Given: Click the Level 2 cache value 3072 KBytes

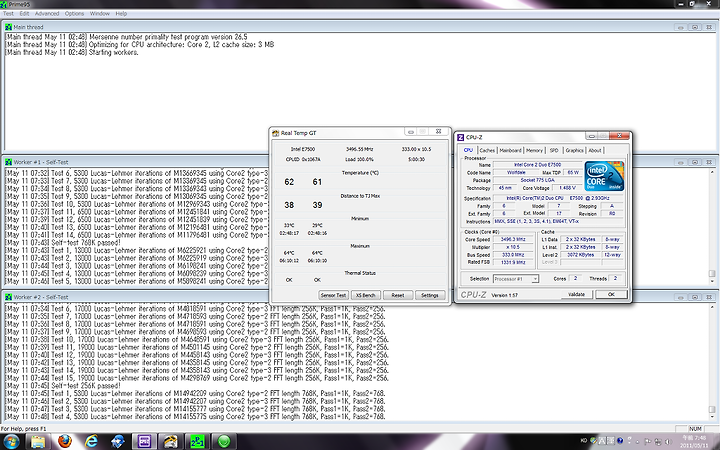Looking at the screenshot, I should [x=580, y=254].
